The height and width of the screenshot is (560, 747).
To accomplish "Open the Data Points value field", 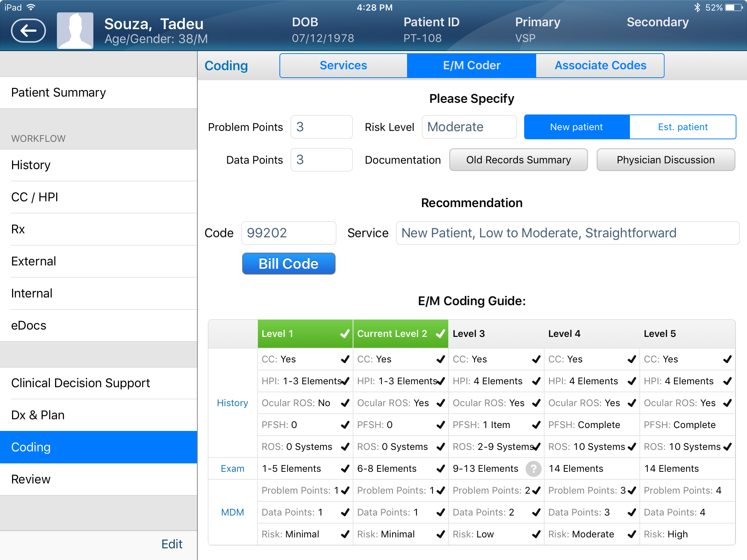I will point(321,160).
